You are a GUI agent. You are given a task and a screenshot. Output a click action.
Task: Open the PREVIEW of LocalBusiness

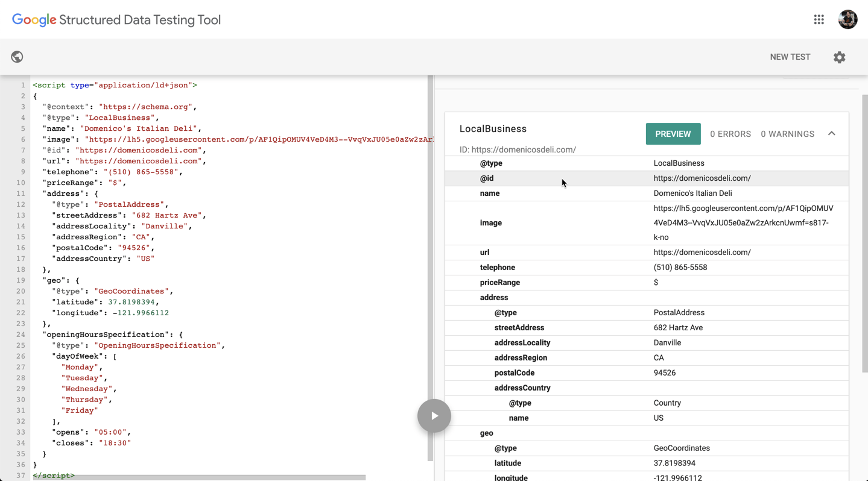click(673, 134)
